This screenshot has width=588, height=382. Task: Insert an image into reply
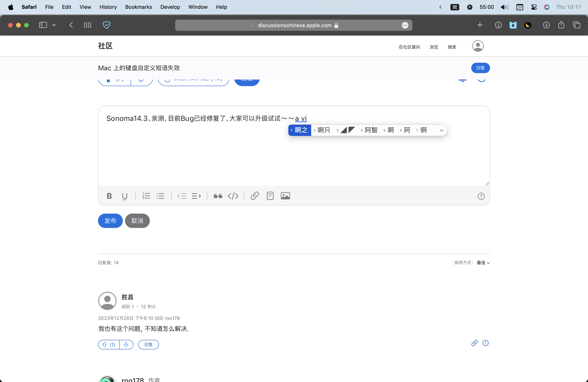[285, 196]
